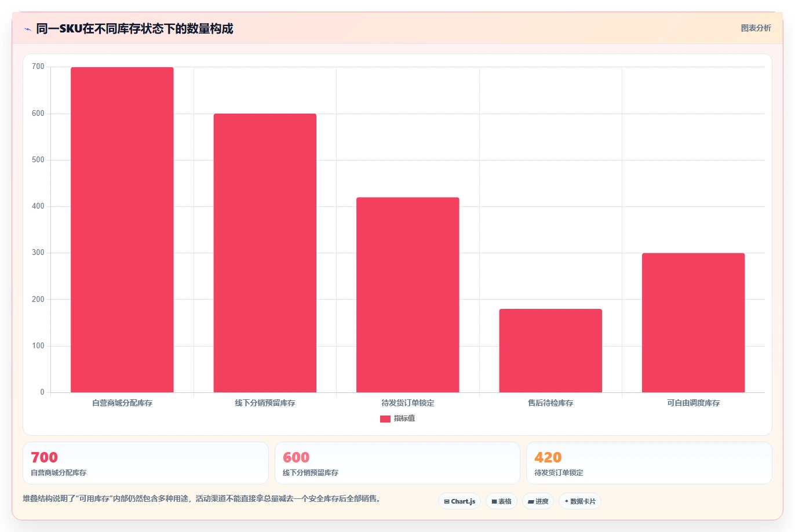Click the 表格 tag chip
Viewport: 795px width, 532px height.
501,501
